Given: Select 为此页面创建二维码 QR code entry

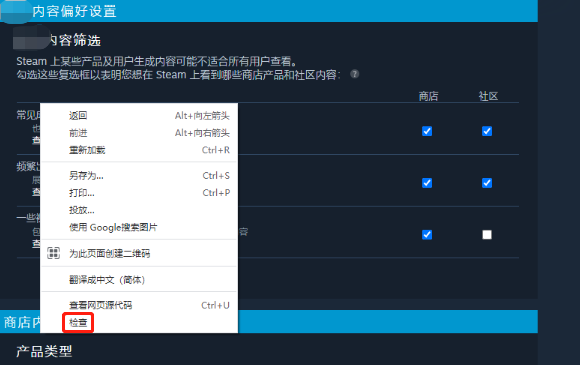Looking at the screenshot, I should [x=139, y=253].
